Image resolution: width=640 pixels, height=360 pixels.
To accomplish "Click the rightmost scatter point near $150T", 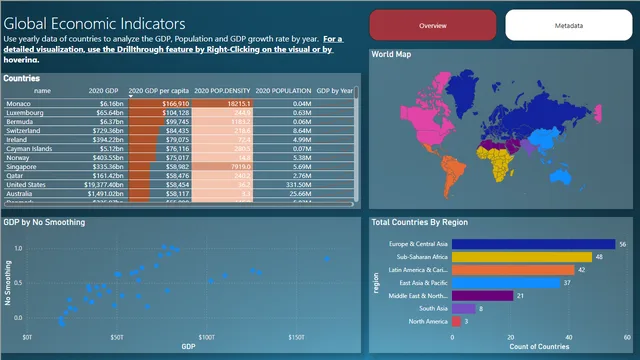I will [x=327, y=259].
